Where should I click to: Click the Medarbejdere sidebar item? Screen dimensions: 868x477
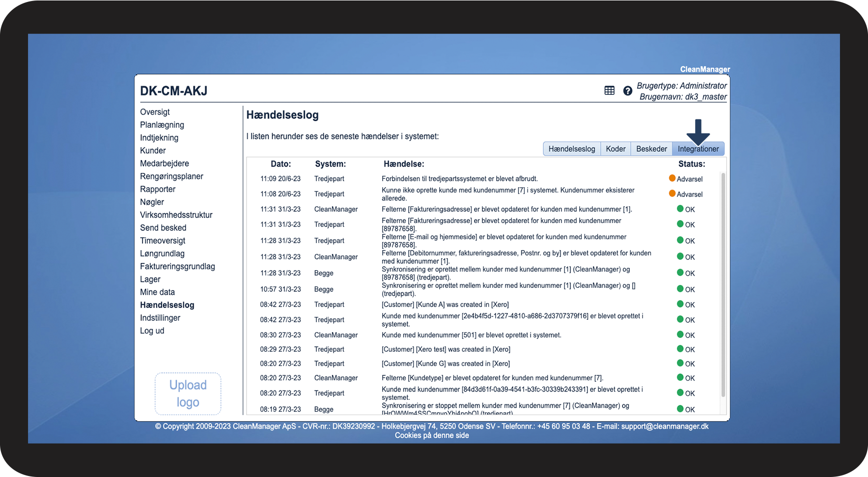click(165, 163)
